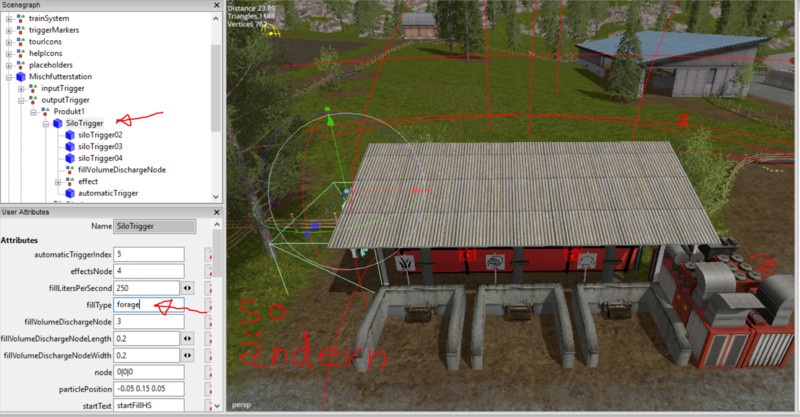Click the Mischfutterstation cube icon

(x=21, y=76)
